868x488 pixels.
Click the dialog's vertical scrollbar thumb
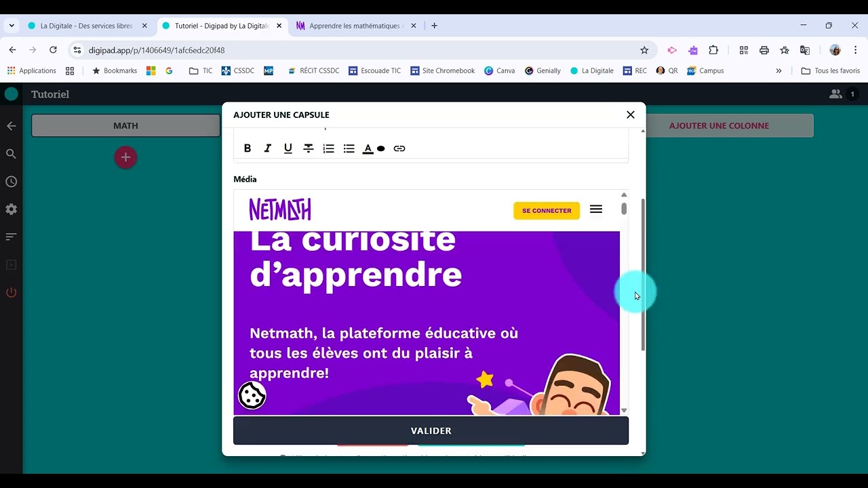[x=643, y=274]
